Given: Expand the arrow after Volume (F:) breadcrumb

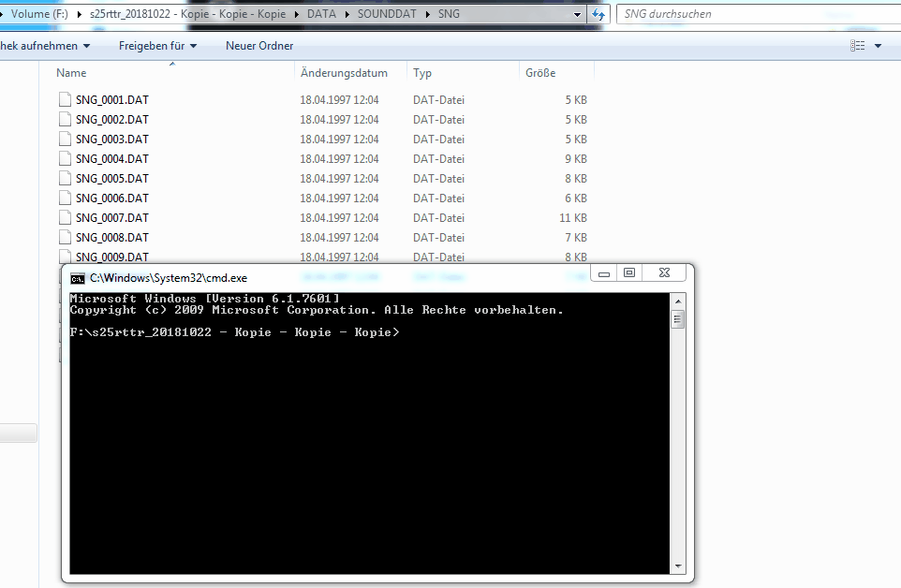Looking at the screenshot, I should (79, 14).
